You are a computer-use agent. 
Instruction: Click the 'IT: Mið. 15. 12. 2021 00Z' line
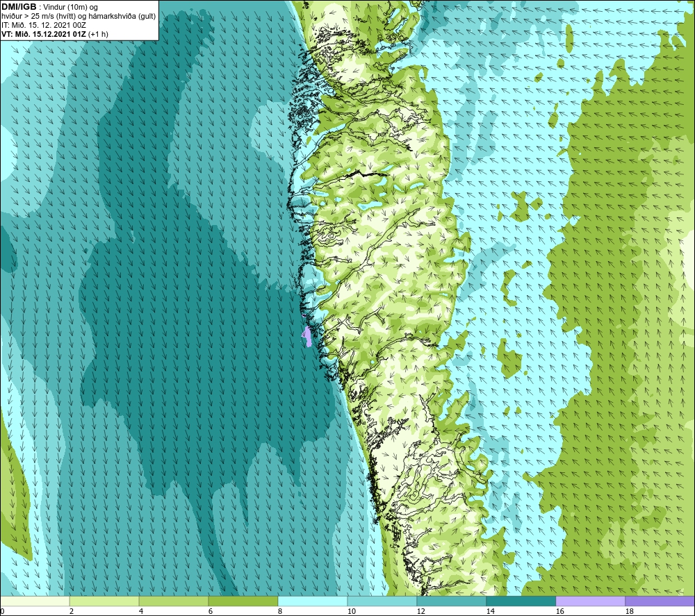coord(43,25)
